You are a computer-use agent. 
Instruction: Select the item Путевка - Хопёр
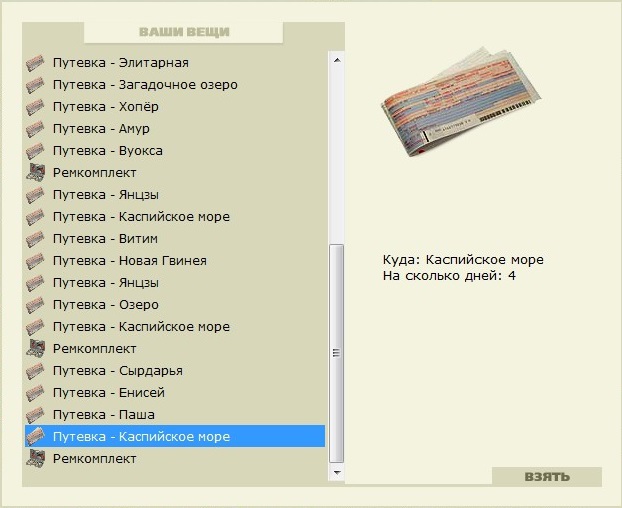point(175,107)
